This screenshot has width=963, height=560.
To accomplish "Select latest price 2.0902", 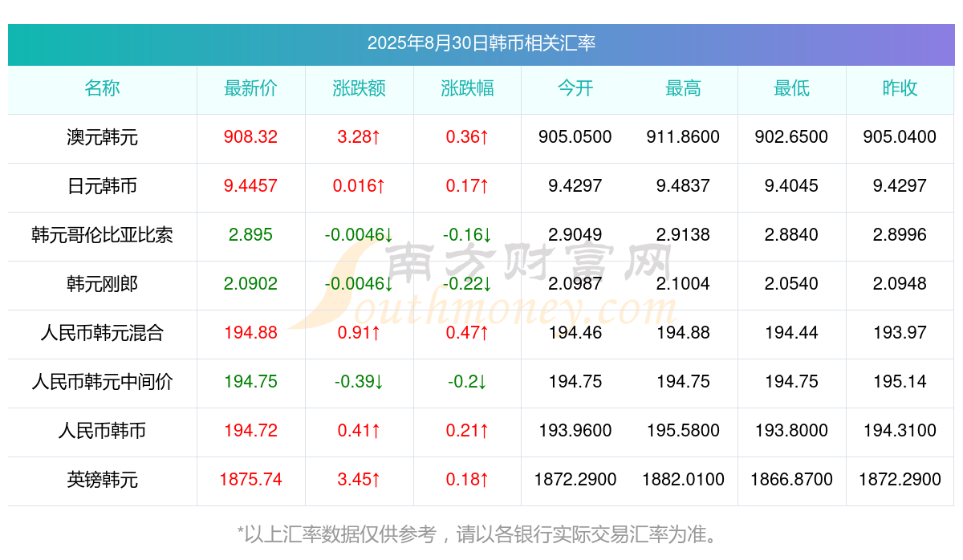I will (x=251, y=284).
